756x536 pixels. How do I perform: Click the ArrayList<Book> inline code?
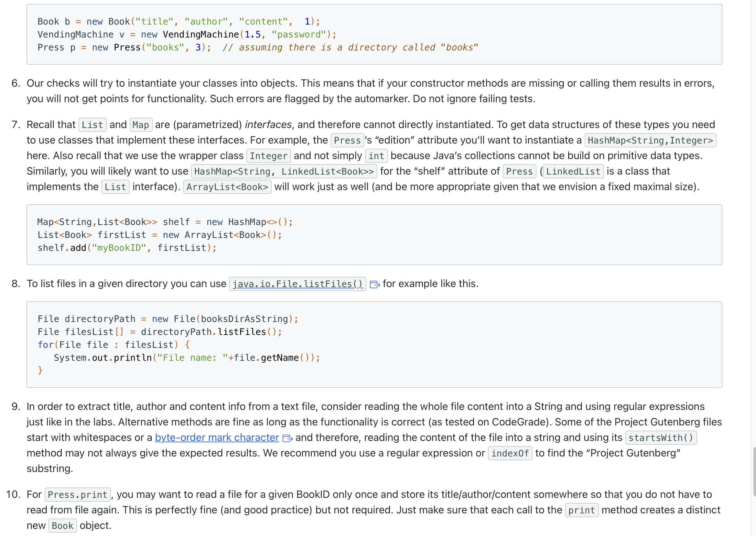[227, 187]
